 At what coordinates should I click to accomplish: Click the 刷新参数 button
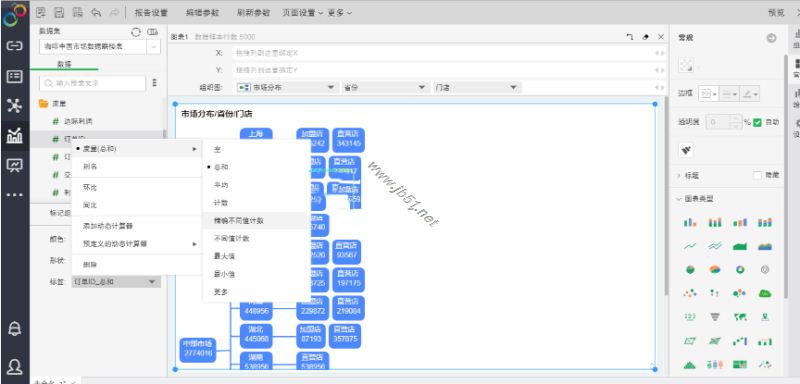tap(254, 13)
